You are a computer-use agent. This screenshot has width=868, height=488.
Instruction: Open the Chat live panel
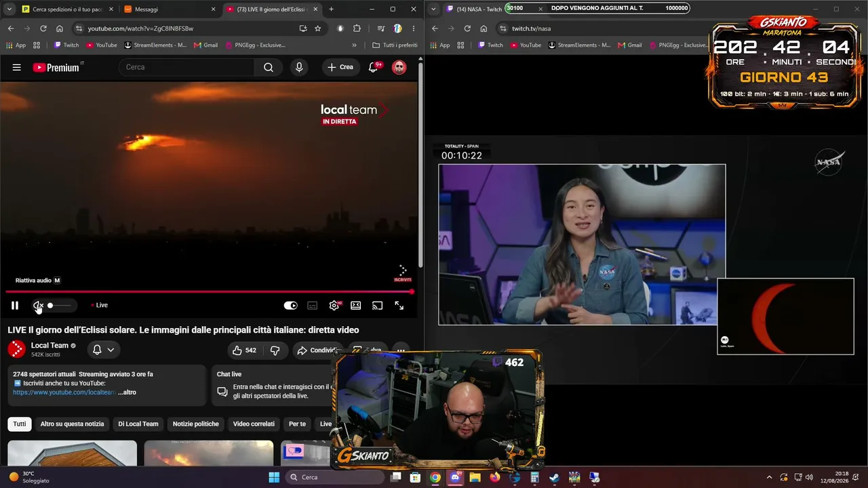point(271,385)
